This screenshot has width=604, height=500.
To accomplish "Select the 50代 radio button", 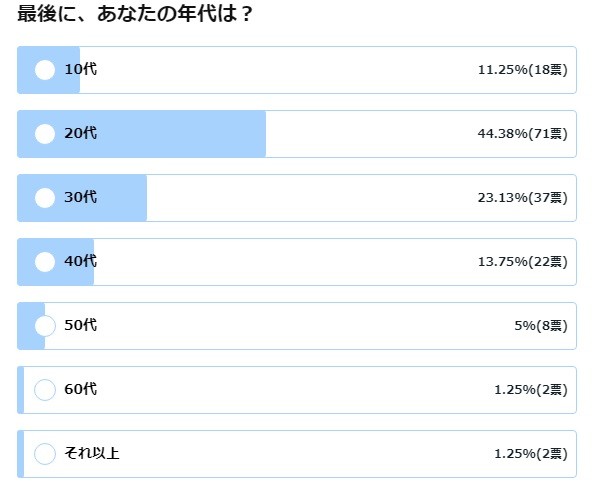I will [x=45, y=326].
